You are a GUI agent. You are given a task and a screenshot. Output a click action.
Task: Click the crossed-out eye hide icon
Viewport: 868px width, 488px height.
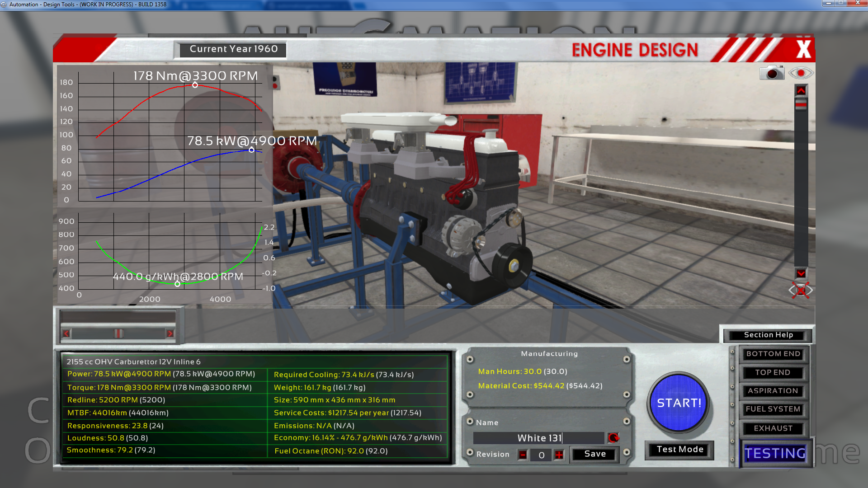click(x=801, y=290)
